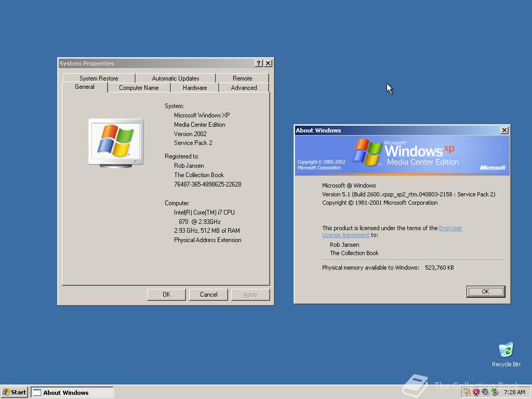Image resolution: width=532 pixels, height=399 pixels.
Task: Click 'Media Center Edition' text in System Properties
Action: click(x=199, y=125)
